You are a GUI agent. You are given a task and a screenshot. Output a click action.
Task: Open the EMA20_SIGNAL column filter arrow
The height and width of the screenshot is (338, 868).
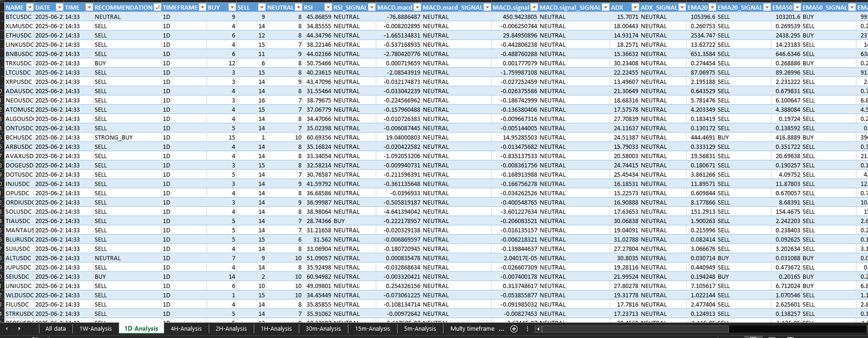click(767, 8)
